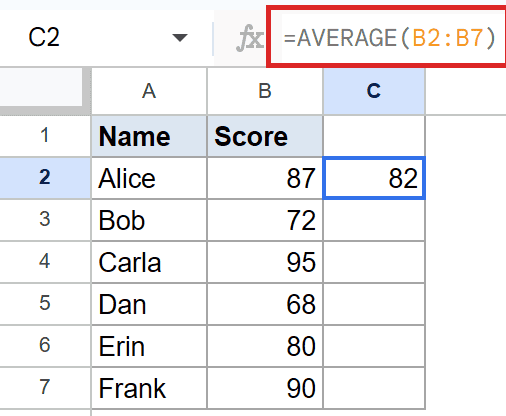
Task: Click the score cell 95
Action: pos(265,262)
